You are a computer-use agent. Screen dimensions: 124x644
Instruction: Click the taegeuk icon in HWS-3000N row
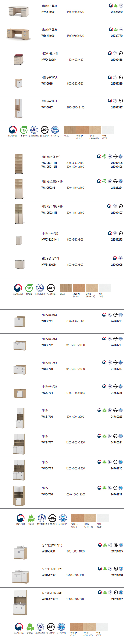point(115,258)
